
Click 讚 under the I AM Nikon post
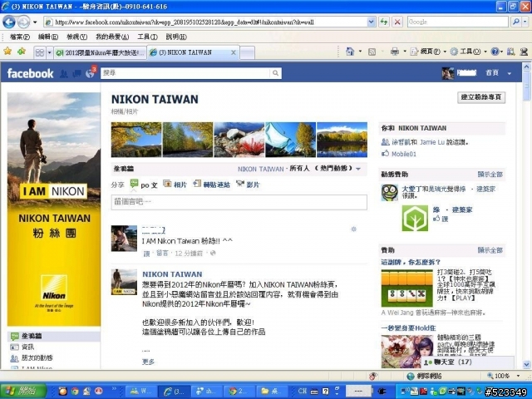[x=146, y=254]
